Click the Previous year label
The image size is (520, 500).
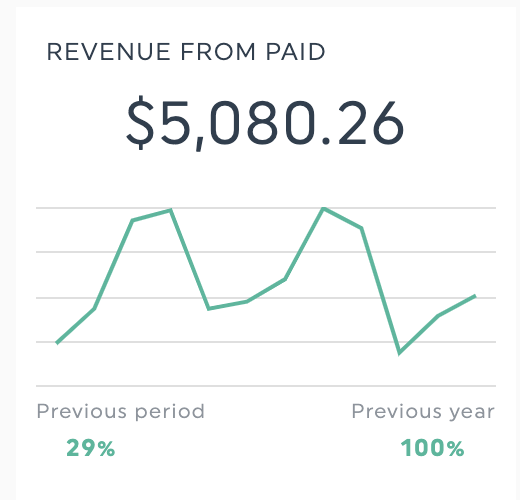[423, 412]
